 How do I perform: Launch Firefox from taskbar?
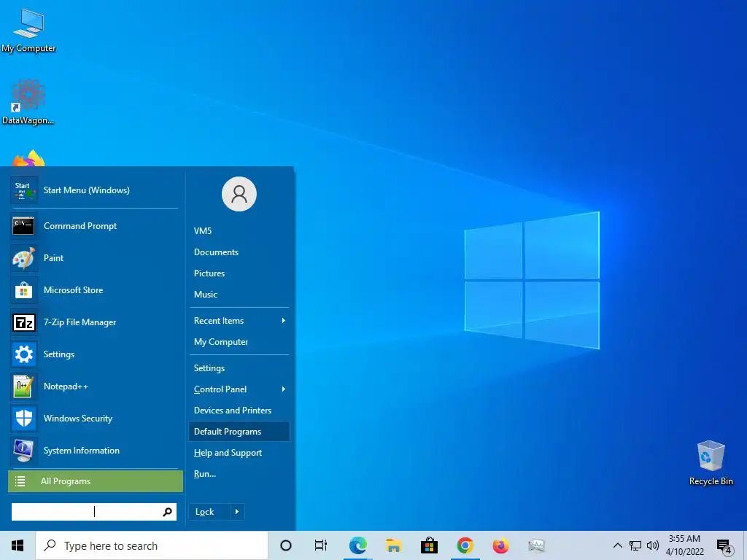500,545
